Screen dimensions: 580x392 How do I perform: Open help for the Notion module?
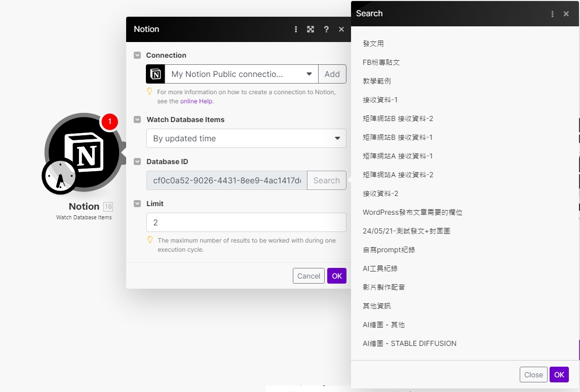click(326, 29)
